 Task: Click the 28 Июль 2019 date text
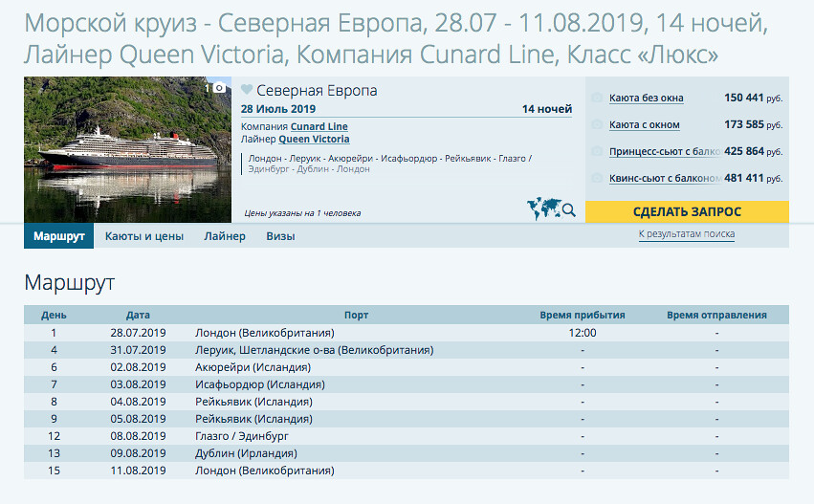pos(278,109)
